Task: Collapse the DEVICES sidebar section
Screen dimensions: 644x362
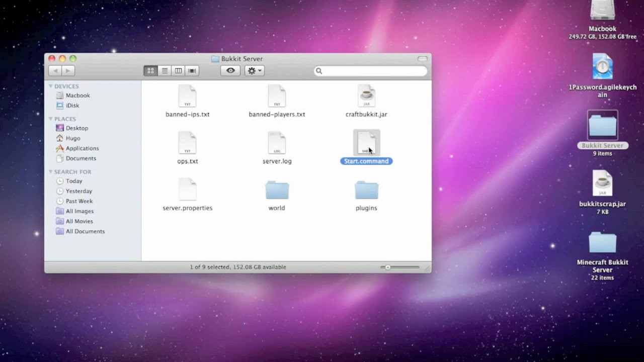Action: 51,86
